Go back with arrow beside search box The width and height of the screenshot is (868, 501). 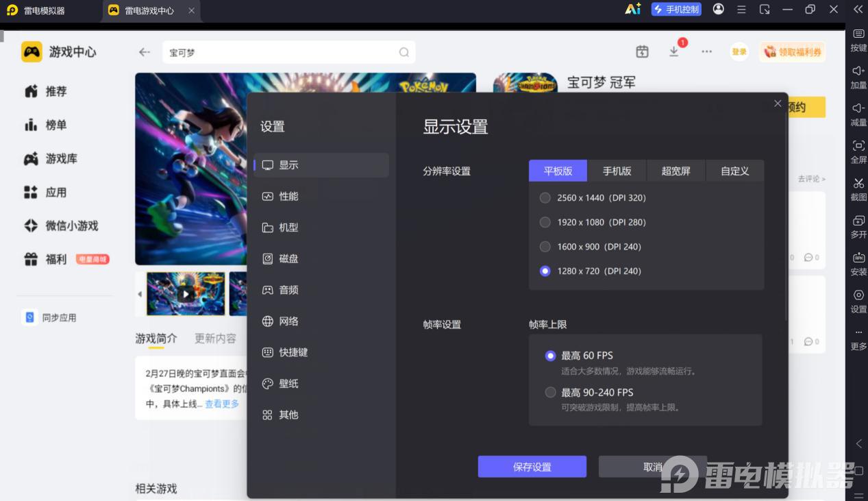(x=144, y=52)
